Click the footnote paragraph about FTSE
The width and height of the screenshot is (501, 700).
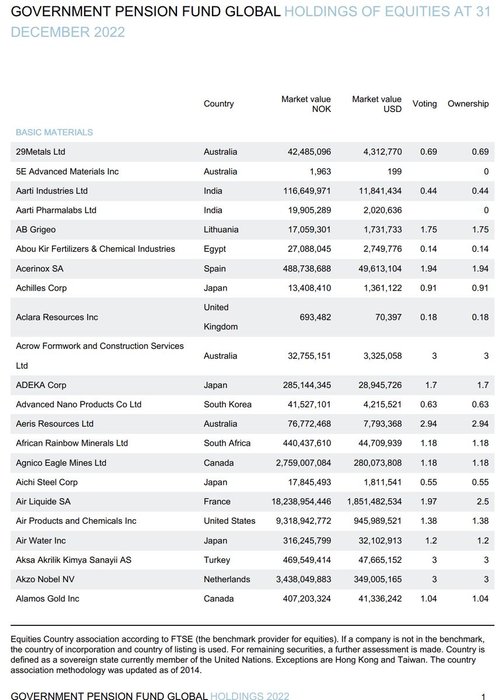248,654
